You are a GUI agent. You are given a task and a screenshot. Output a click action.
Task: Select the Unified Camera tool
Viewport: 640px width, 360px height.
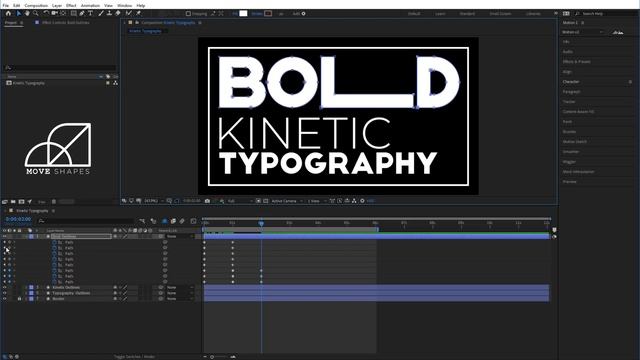pos(54,13)
